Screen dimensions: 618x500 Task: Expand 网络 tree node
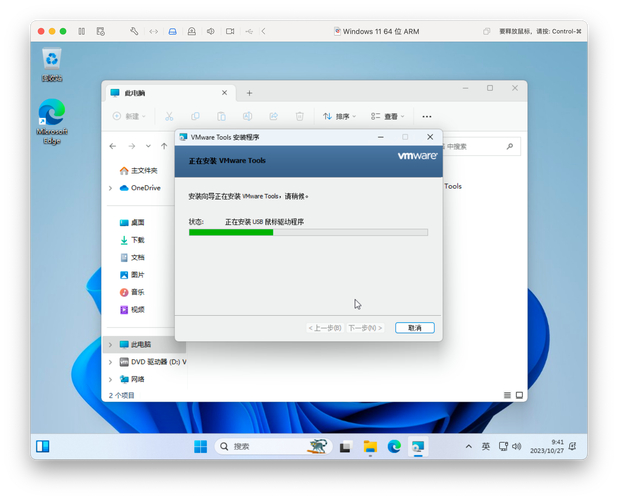110,379
